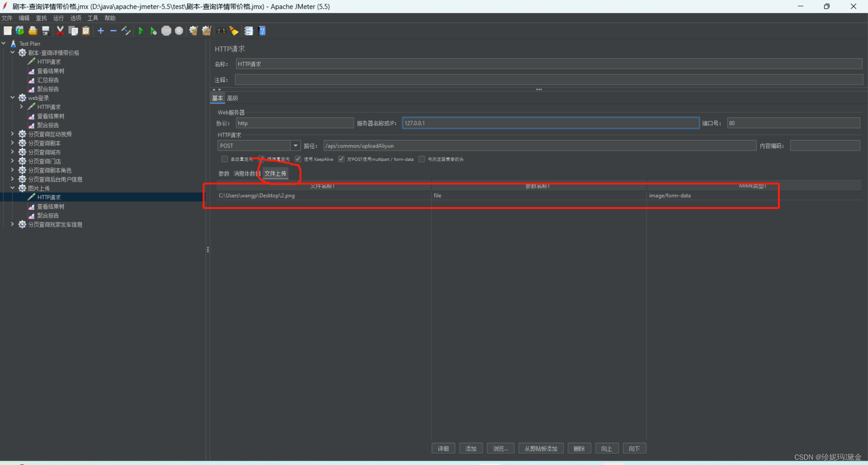Viewport: 868px width, 465px height.
Task: Click the 服务器名称或IP field with 127.0.0.1
Action: click(x=551, y=123)
